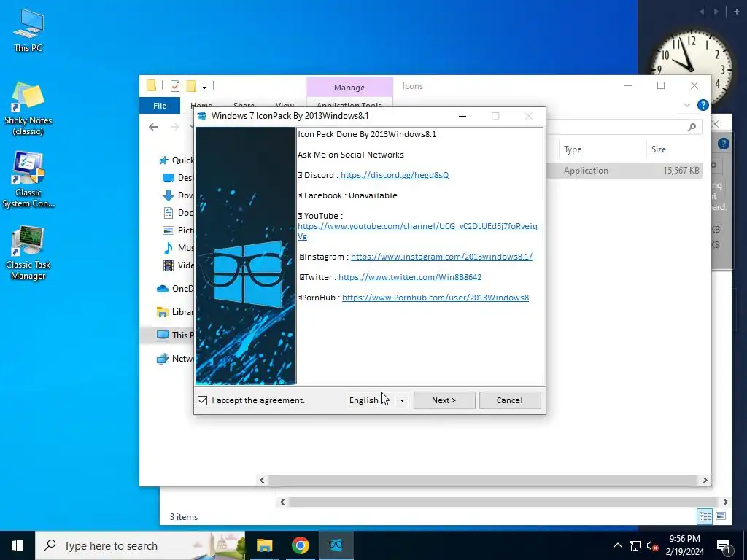Screen dimensions: 747x560
Task: Select Pictures in the navigation pane
Action: tap(178, 230)
